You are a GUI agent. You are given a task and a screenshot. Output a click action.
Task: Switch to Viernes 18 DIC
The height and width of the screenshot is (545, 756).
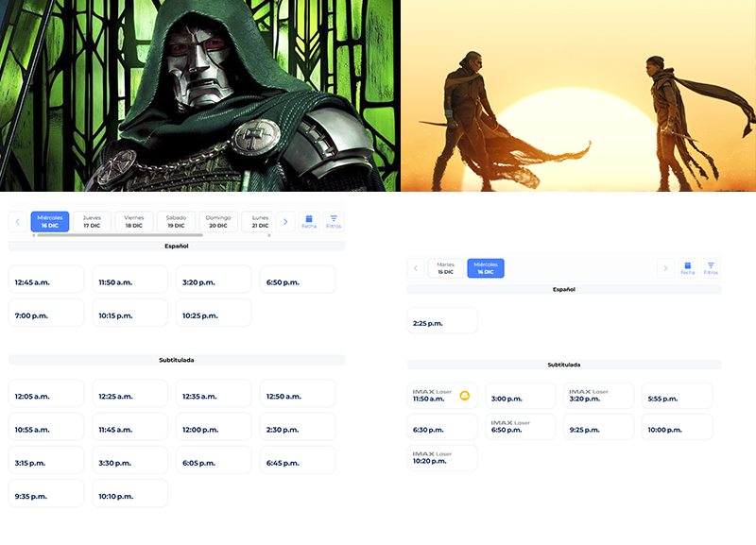coord(134,222)
